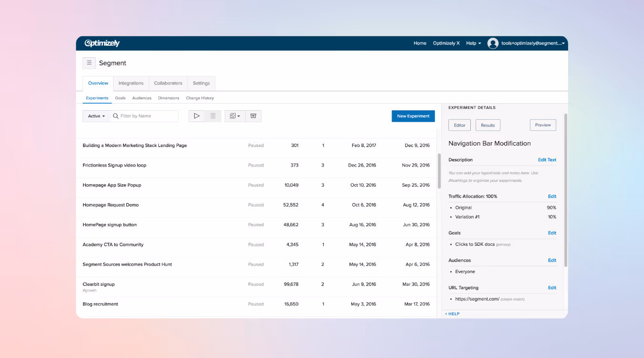Click the Navigation Bar Modification title
The image size is (644, 358).
(x=489, y=143)
